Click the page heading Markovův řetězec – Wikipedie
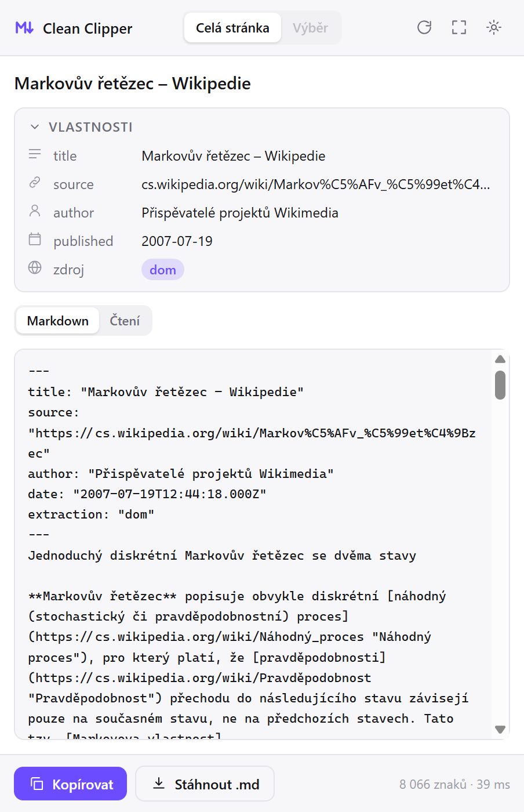Viewport: 524px width, 812px height. pos(133,84)
